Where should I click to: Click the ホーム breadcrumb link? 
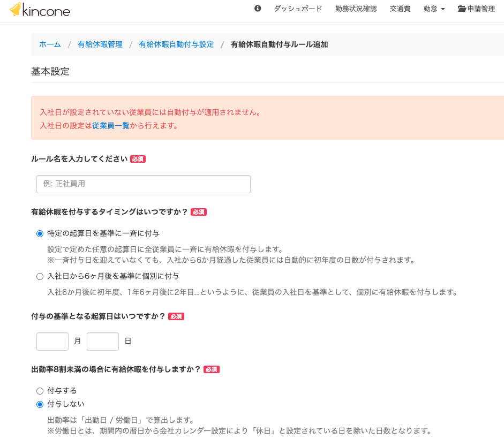50,44
